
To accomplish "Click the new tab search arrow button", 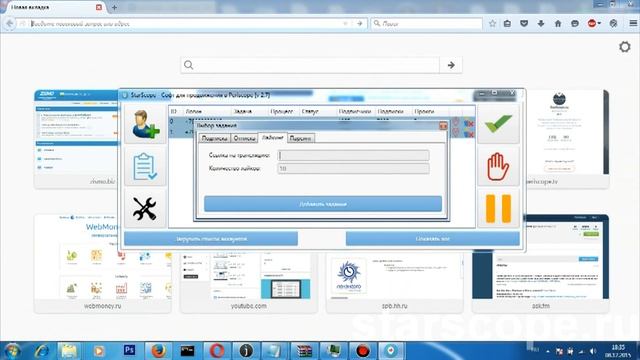I will (451, 65).
